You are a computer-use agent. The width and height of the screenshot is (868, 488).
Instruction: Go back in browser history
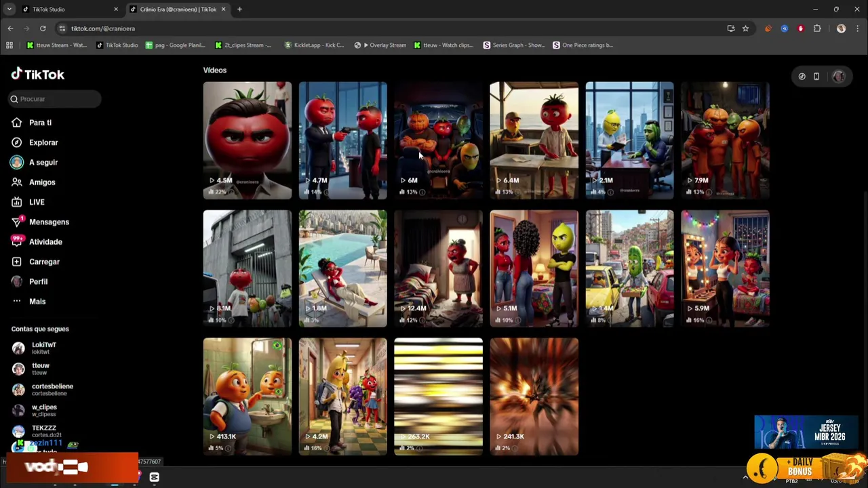(x=10, y=28)
